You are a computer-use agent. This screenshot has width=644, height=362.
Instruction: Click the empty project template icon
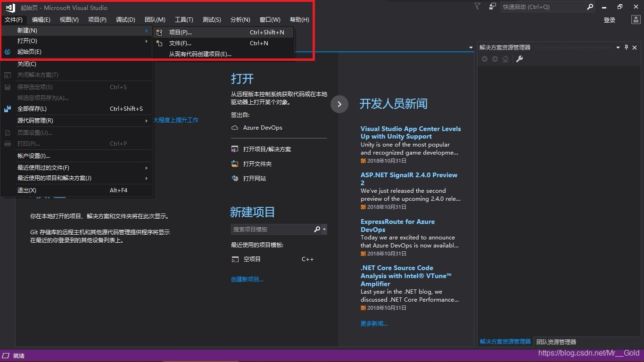coord(235,259)
